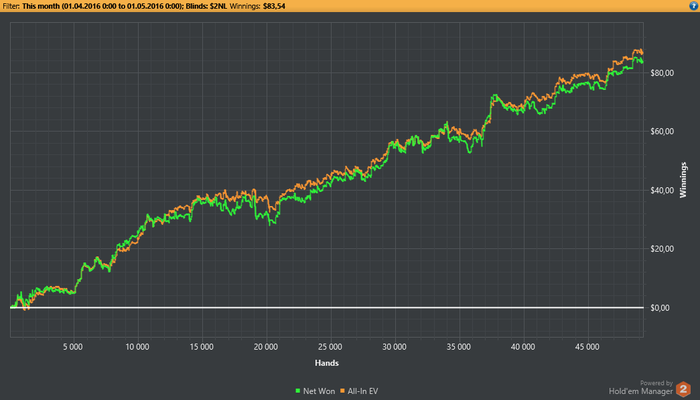This screenshot has height=400, width=700.
Task: Click the 45 000 hands axis label
Action: [x=587, y=347]
